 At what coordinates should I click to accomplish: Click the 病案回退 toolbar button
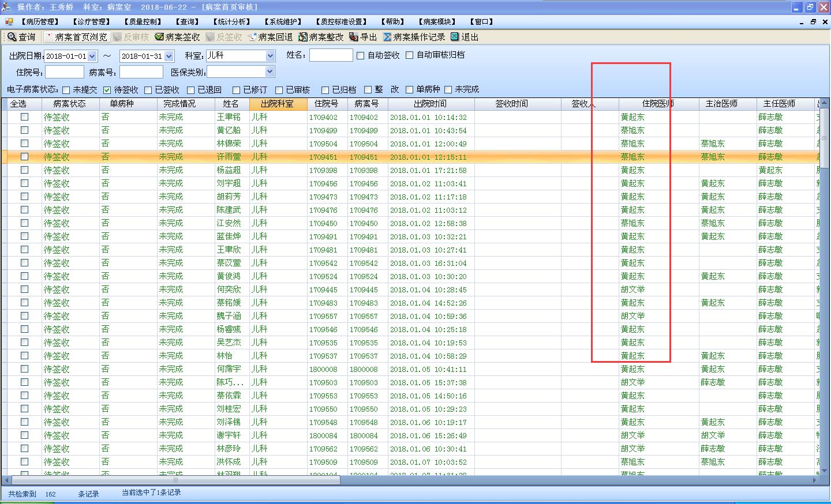tap(270, 37)
